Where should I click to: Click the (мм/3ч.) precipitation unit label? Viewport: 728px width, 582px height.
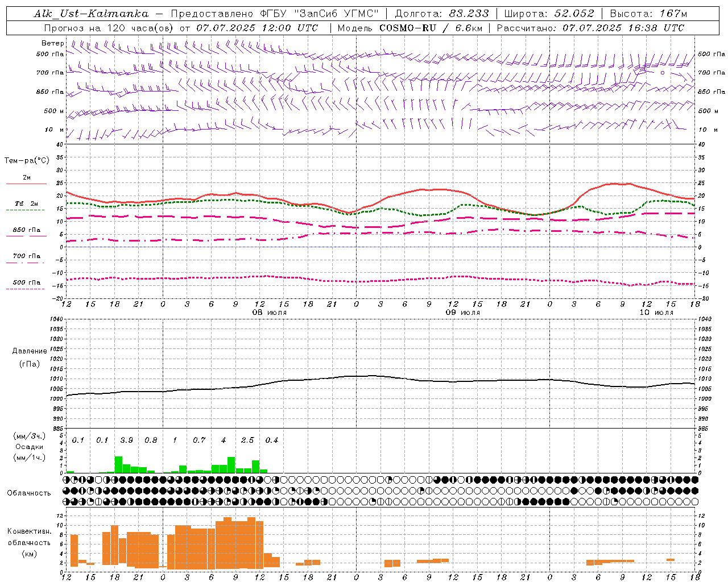coord(30,436)
